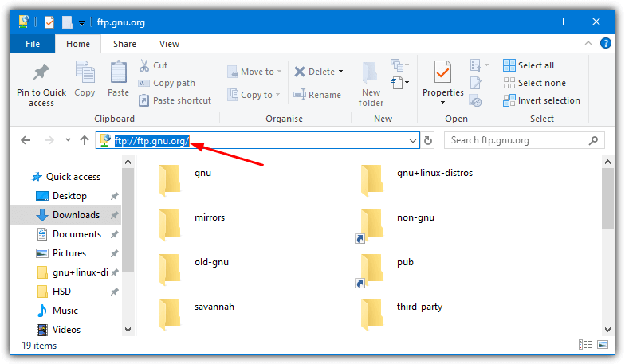This screenshot has height=364, width=625.
Task: Click the Open icon dropdown in Open group
Action: pyautogui.click(x=479, y=65)
